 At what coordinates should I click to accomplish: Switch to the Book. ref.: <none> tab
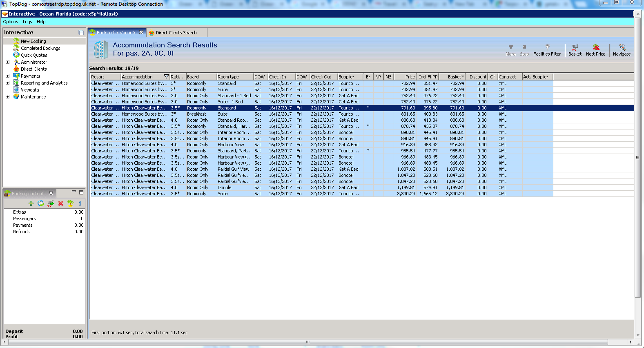(x=116, y=33)
